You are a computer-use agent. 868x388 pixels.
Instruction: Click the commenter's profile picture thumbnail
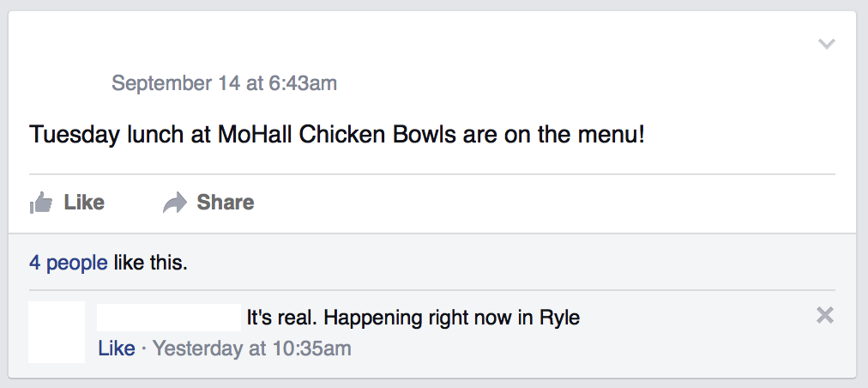[57, 331]
